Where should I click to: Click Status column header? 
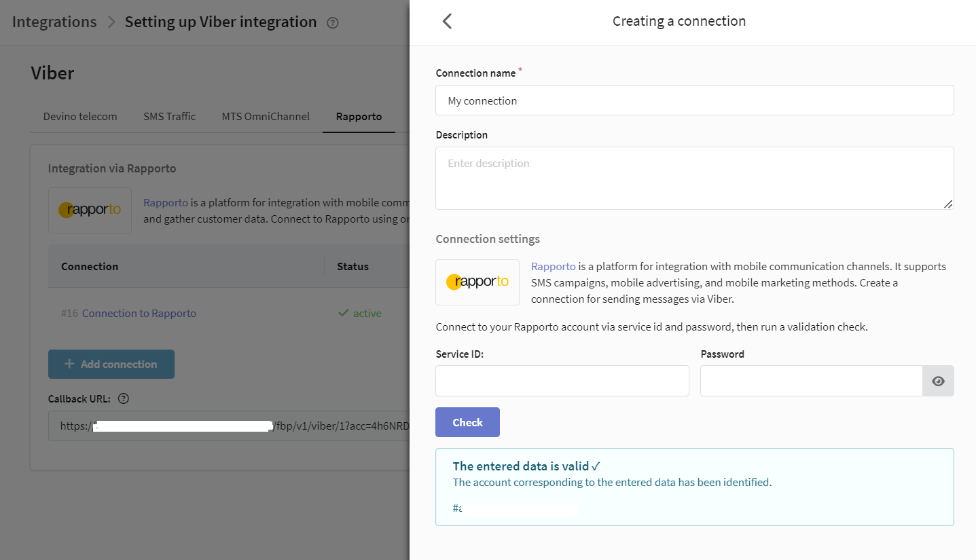coord(353,267)
